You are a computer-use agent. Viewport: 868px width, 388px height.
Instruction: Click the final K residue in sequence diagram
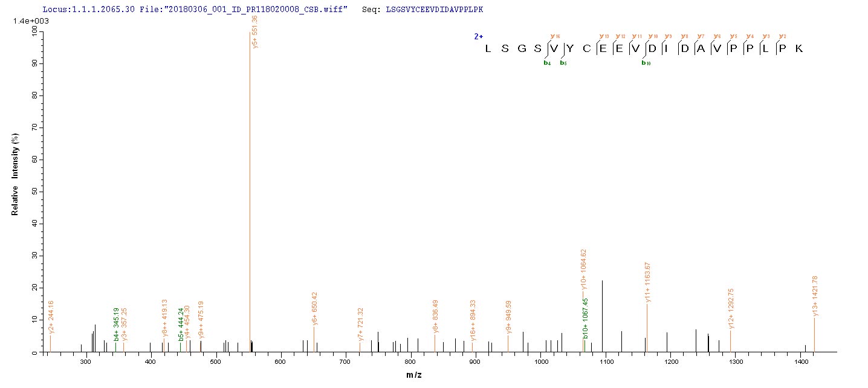pos(798,49)
